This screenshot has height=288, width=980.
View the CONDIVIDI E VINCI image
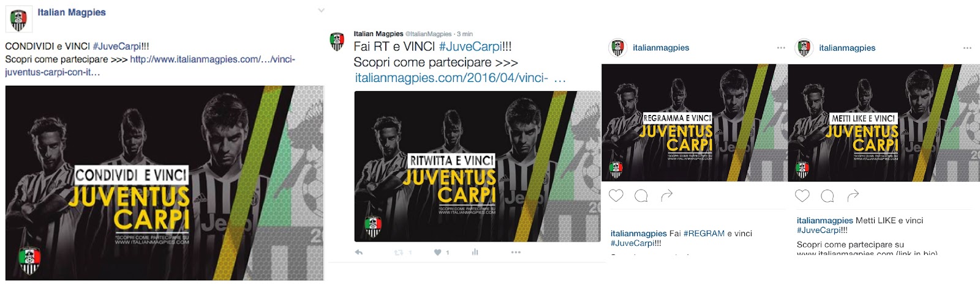[164, 183]
